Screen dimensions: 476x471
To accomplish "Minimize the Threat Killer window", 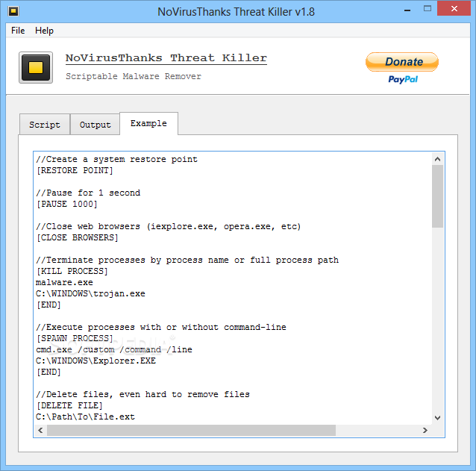I will point(407,10).
